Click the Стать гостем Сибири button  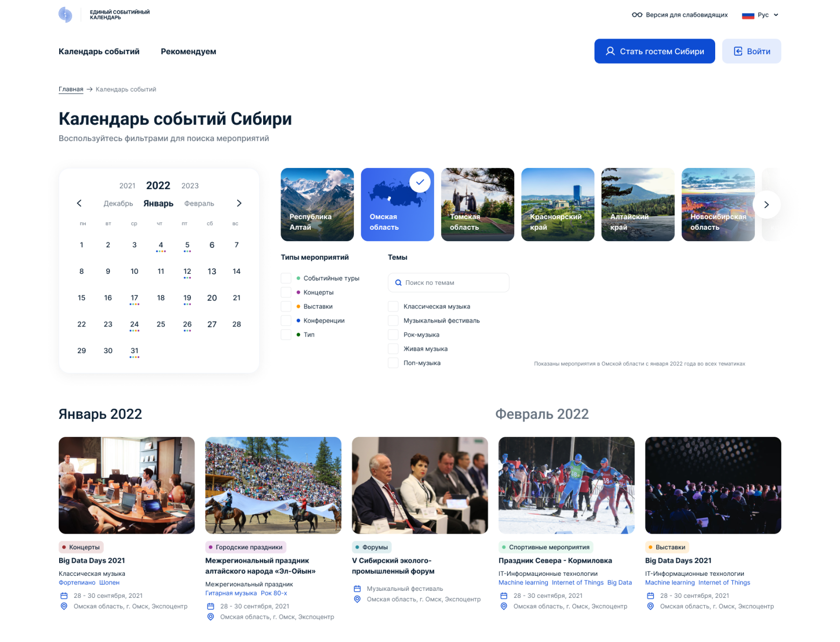pos(655,51)
